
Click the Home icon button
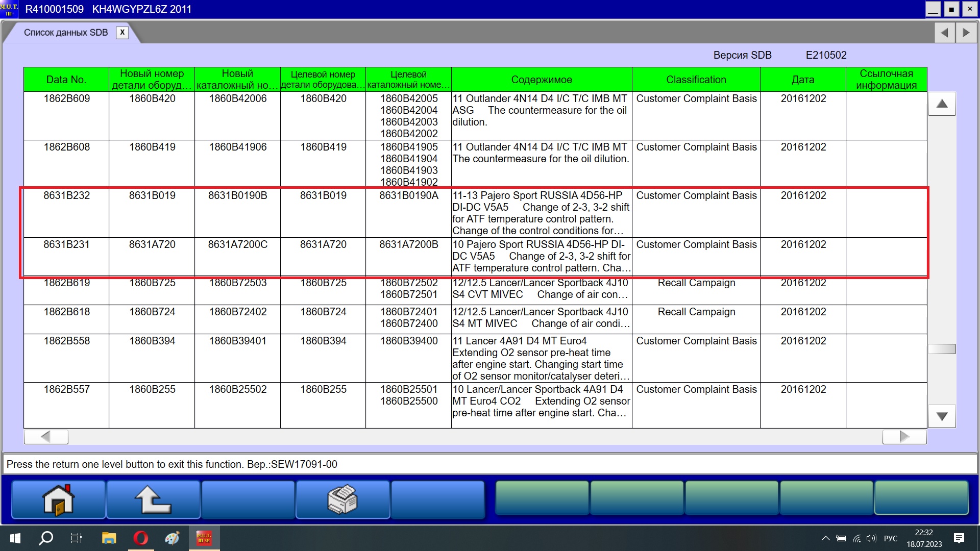tap(58, 499)
